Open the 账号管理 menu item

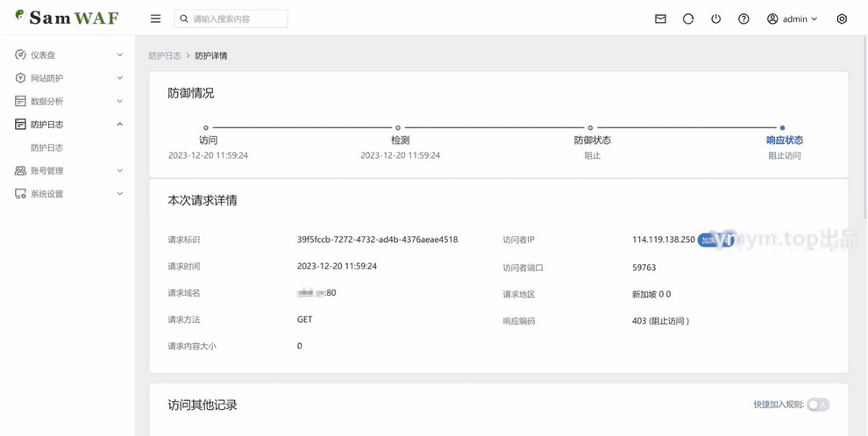[x=68, y=171]
